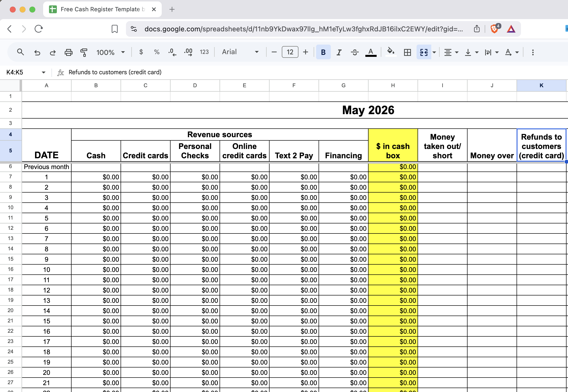Share this page link
This screenshot has width=568, height=392.
pos(477,29)
